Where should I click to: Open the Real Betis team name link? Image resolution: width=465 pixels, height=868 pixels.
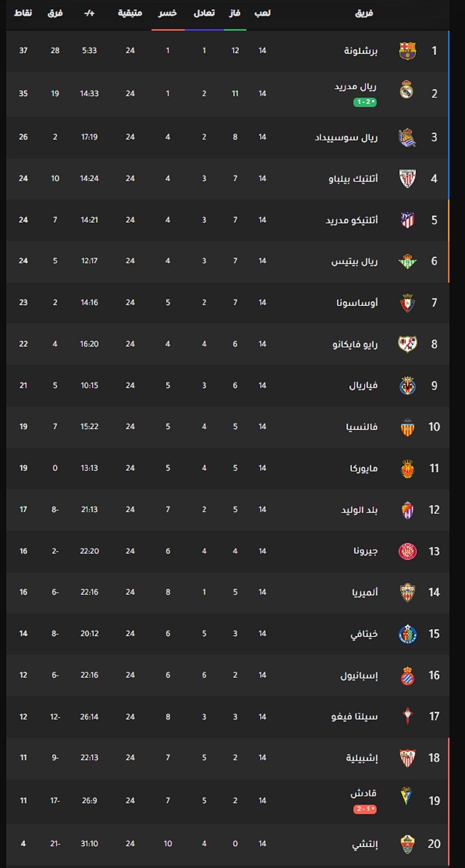[x=355, y=261]
